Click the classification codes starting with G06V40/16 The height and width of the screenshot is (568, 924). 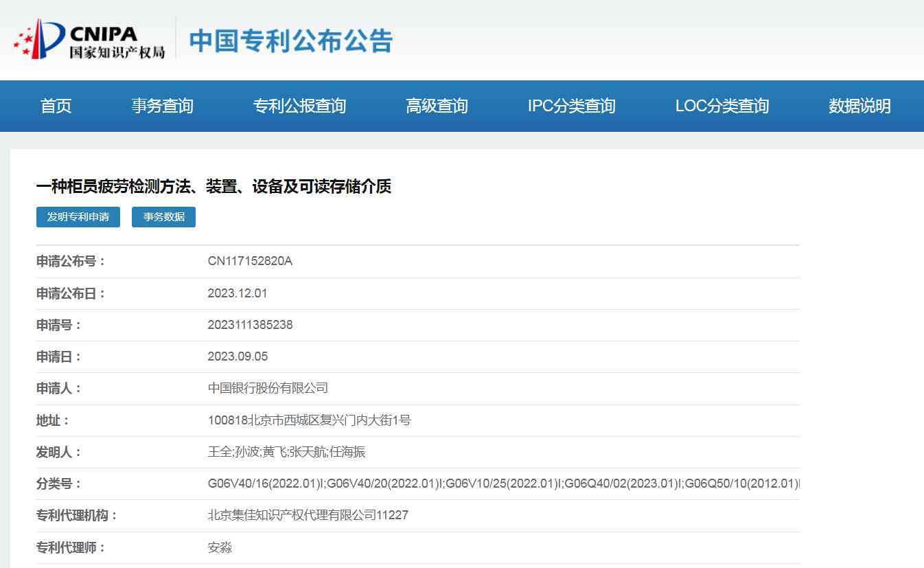[503, 484]
